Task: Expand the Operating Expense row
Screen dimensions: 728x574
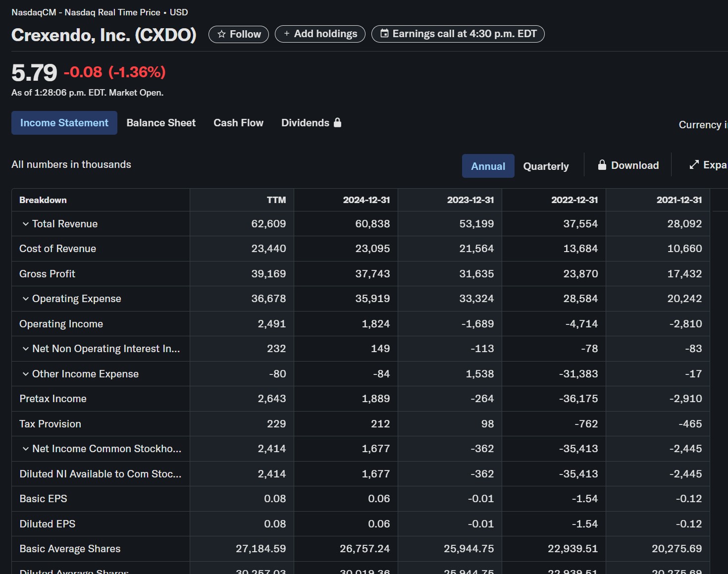Action: tap(25, 299)
